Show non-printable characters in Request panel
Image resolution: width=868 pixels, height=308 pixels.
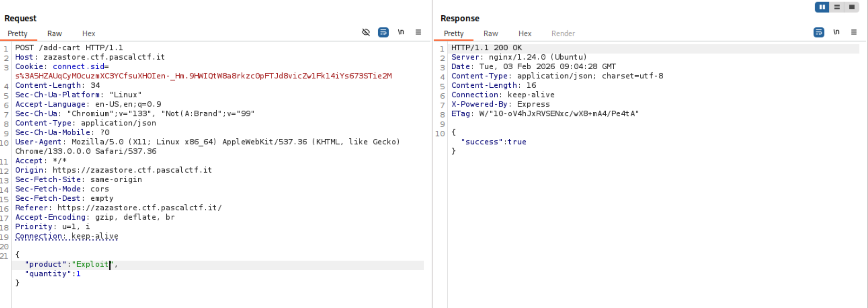[401, 32]
